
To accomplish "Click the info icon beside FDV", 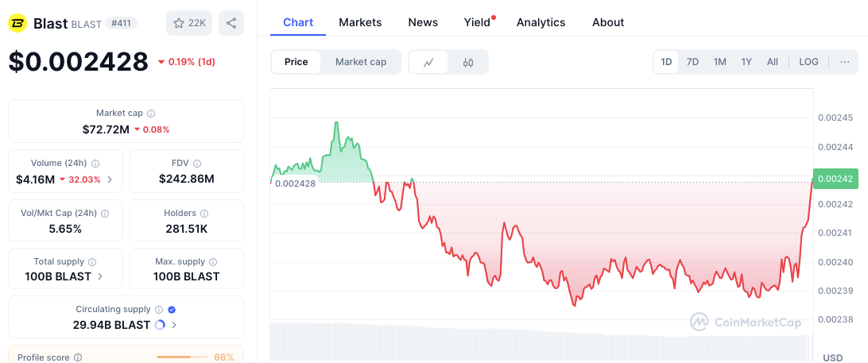I will pos(198,163).
